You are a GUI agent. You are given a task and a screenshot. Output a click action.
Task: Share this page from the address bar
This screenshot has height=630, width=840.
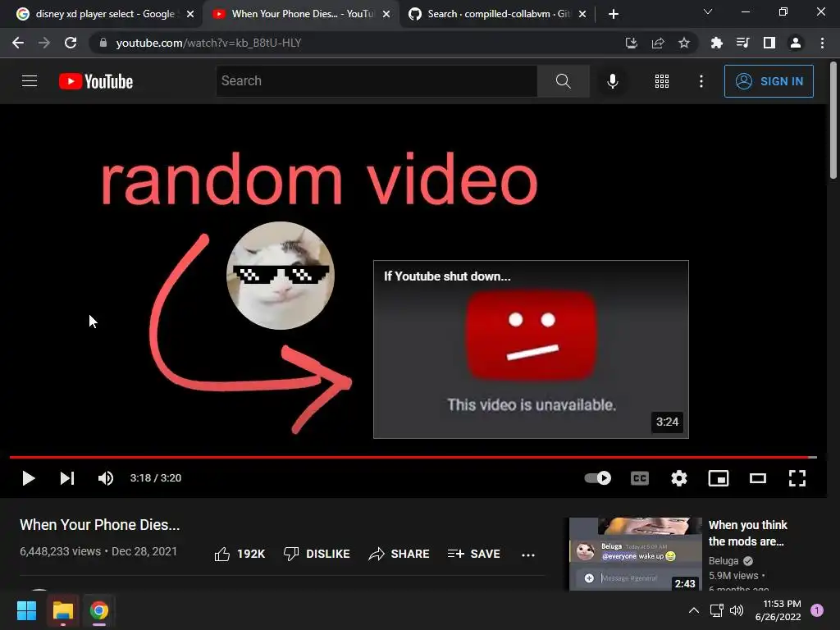(x=658, y=43)
